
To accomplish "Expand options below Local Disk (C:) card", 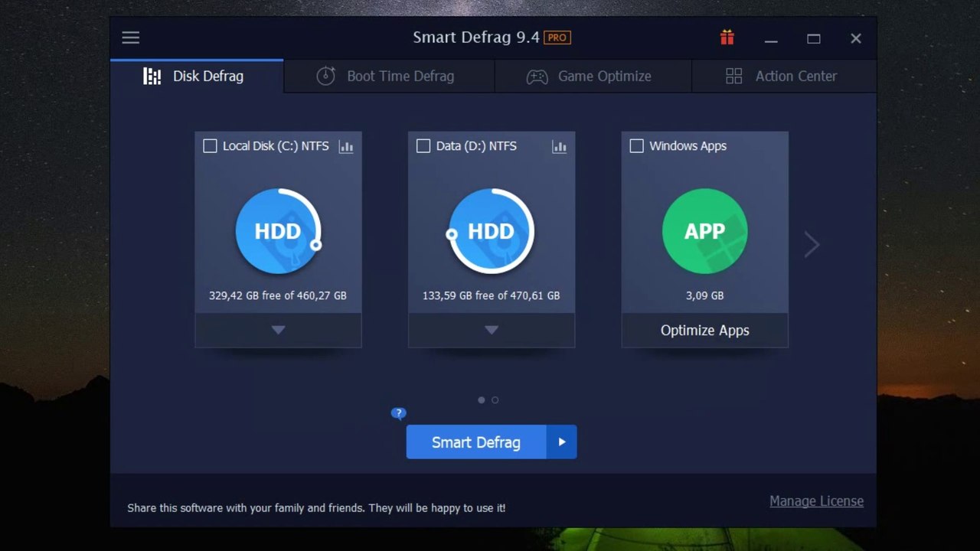I will point(278,330).
